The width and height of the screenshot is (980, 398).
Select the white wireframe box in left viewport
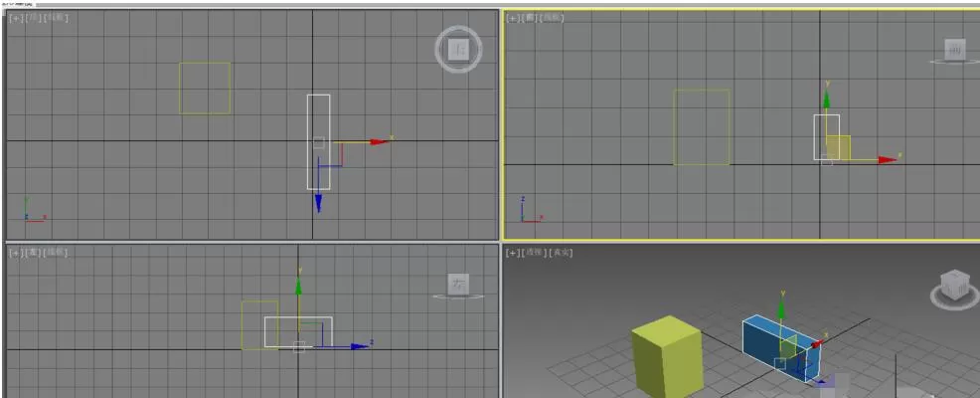298,331
